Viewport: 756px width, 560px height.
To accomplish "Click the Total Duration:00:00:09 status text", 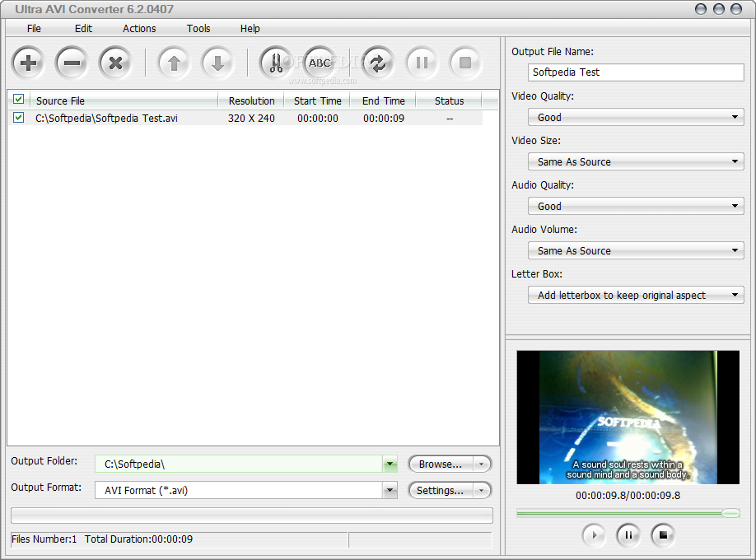I will coord(139,539).
